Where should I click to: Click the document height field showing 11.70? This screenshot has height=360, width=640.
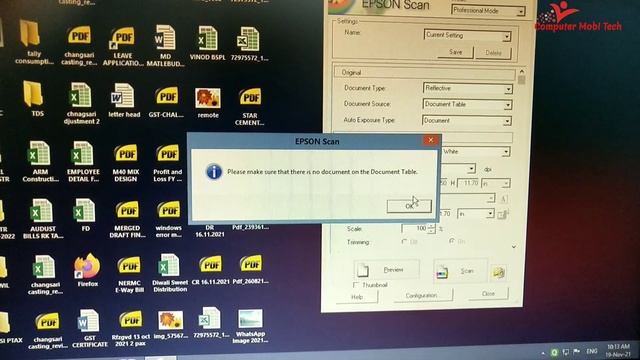[468, 184]
